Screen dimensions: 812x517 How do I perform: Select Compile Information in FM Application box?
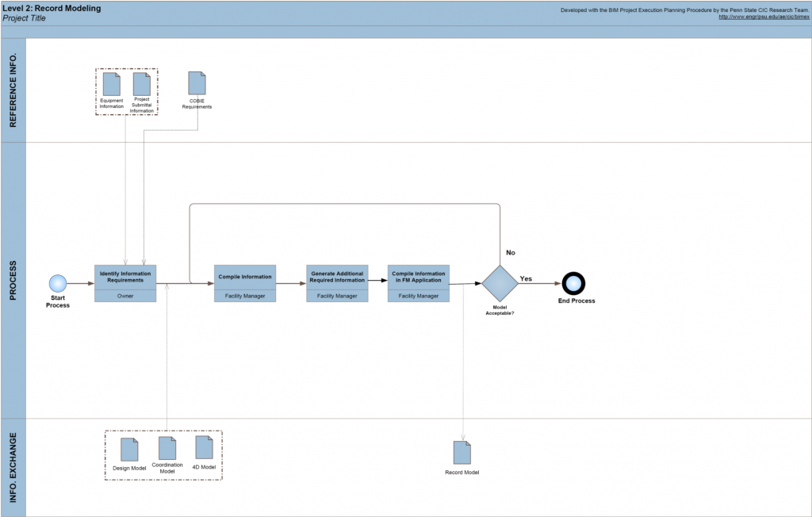click(418, 278)
